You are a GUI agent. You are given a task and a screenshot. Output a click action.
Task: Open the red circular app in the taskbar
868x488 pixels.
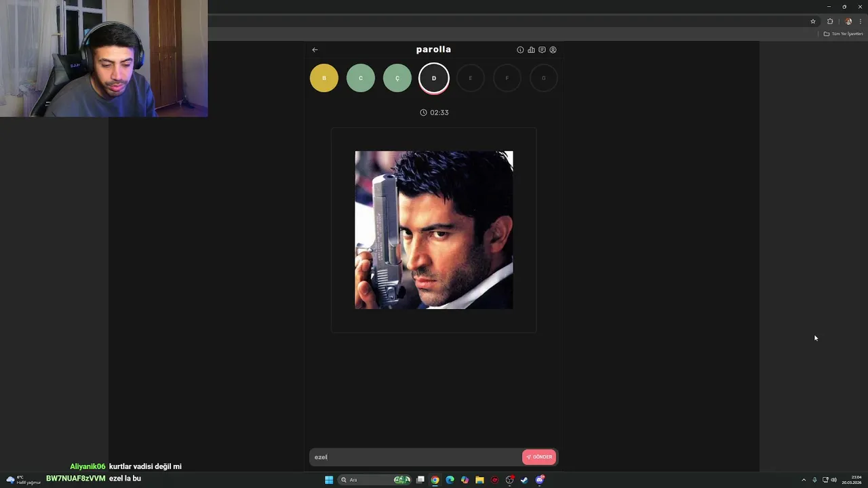pyautogui.click(x=494, y=480)
